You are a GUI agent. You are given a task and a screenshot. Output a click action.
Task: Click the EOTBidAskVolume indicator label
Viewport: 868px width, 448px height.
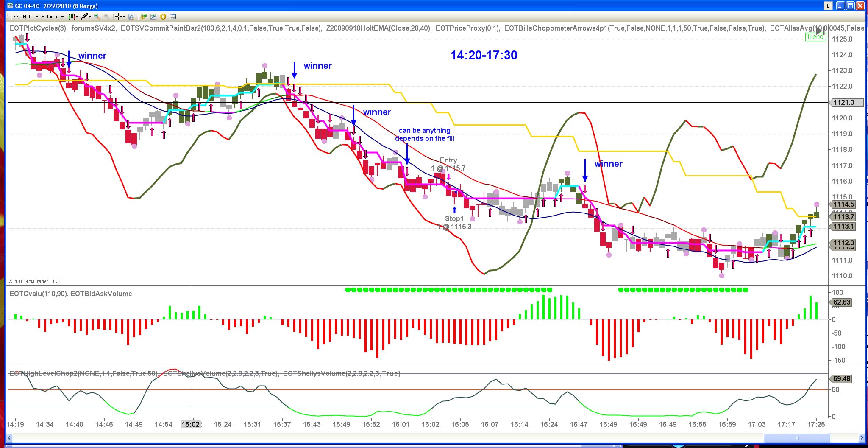click(x=101, y=294)
